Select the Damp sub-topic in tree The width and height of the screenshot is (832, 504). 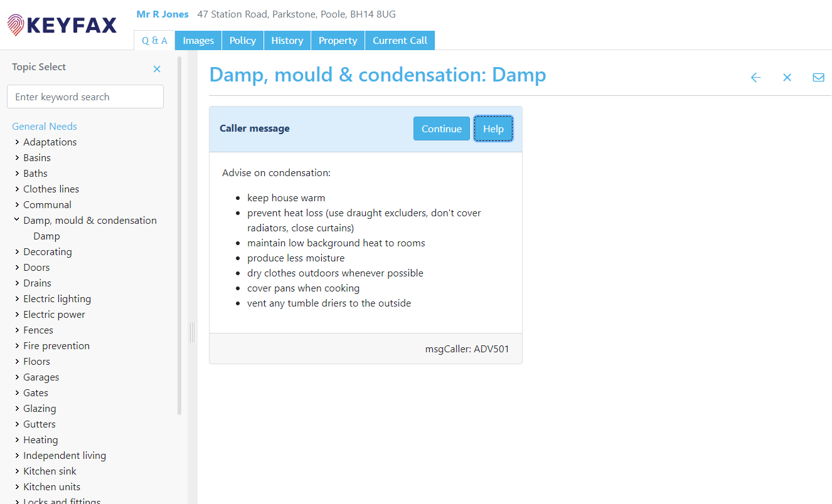[x=46, y=236]
